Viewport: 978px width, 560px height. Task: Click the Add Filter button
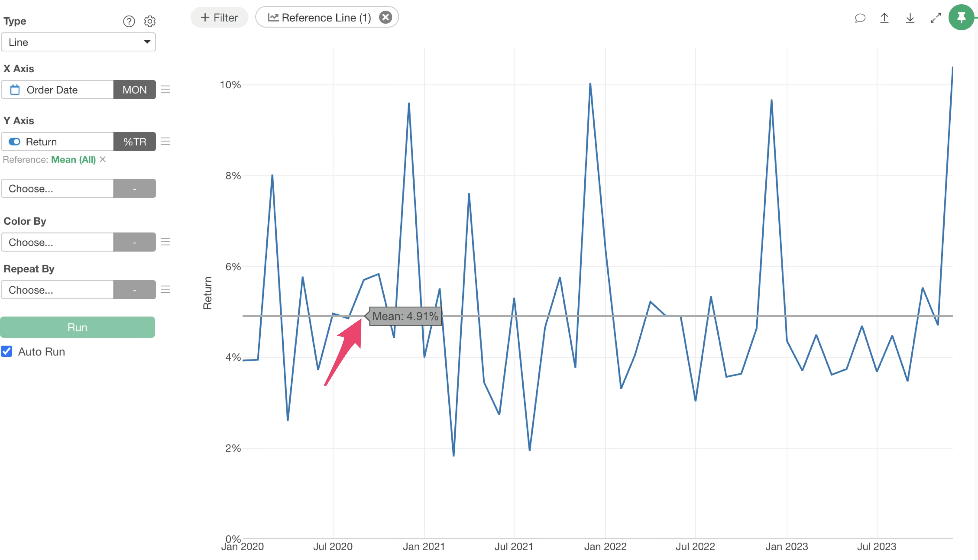[219, 17]
